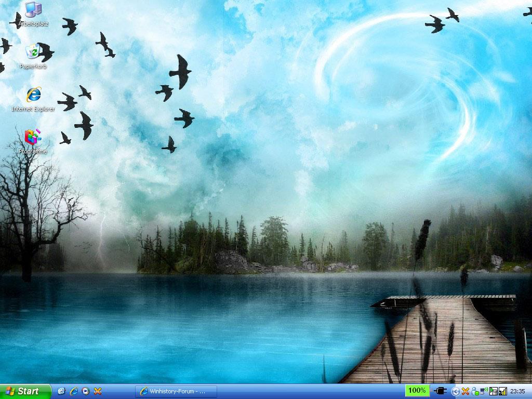Click the orange X icon in Quick Launch
The height and width of the screenshot is (399, 532).
tap(98, 391)
